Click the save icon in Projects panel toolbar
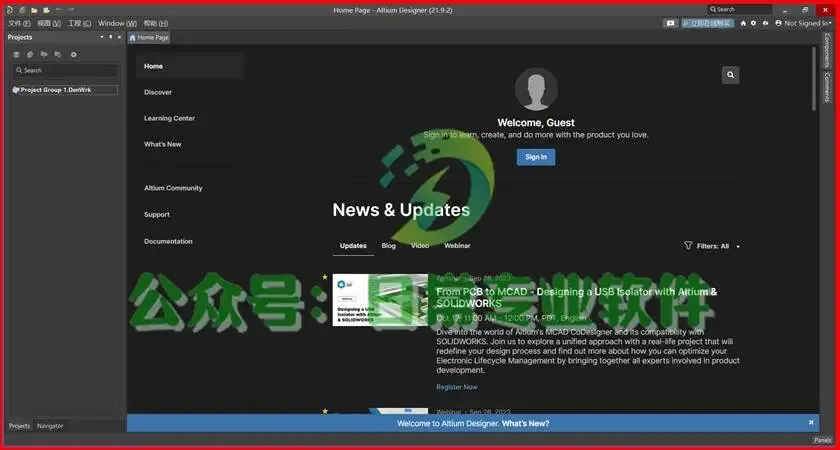The image size is (840, 450). [x=17, y=54]
